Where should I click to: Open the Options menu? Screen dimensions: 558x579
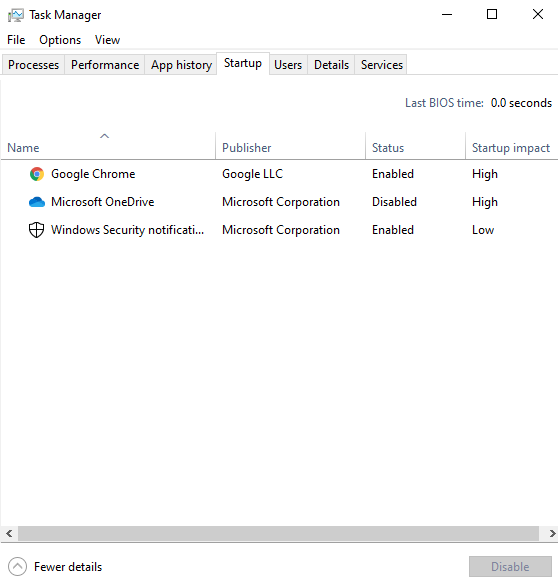60,40
